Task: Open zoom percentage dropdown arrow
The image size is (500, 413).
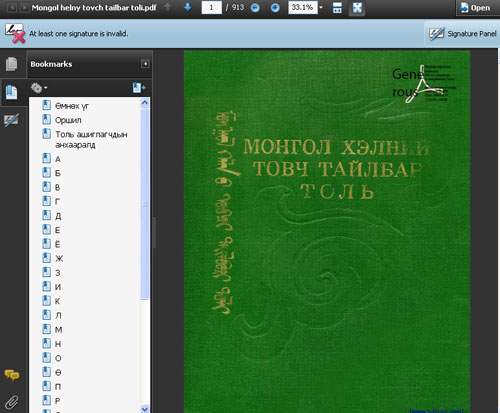Action: click(x=321, y=7)
